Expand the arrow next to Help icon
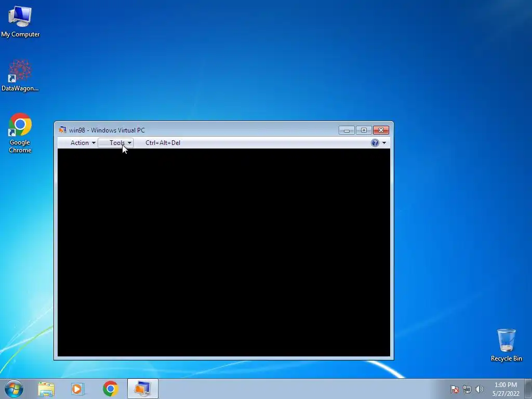The height and width of the screenshot is (399, 532). [384, 143]
